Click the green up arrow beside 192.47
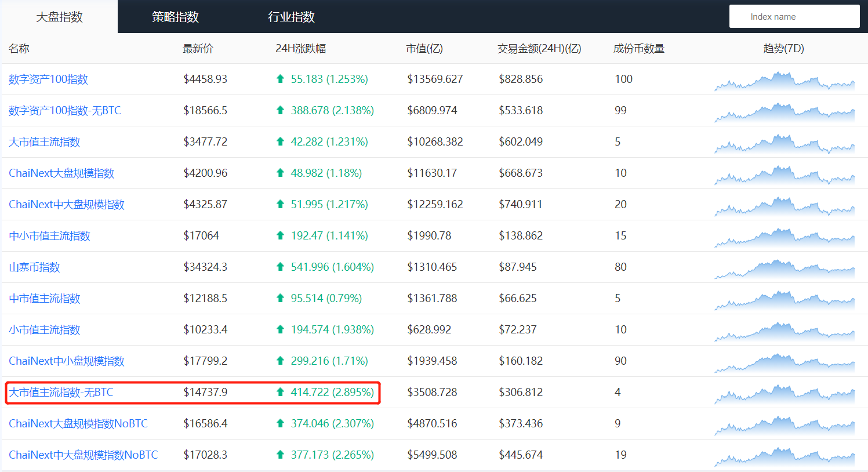 (281, 235)
